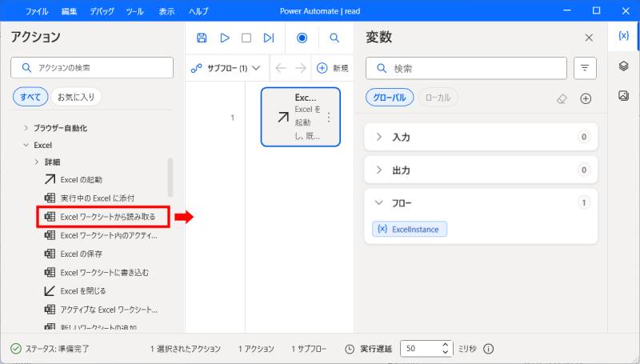Select the Excel launch action card
This screenshot has width=640, height=364.
click(301, 117)
